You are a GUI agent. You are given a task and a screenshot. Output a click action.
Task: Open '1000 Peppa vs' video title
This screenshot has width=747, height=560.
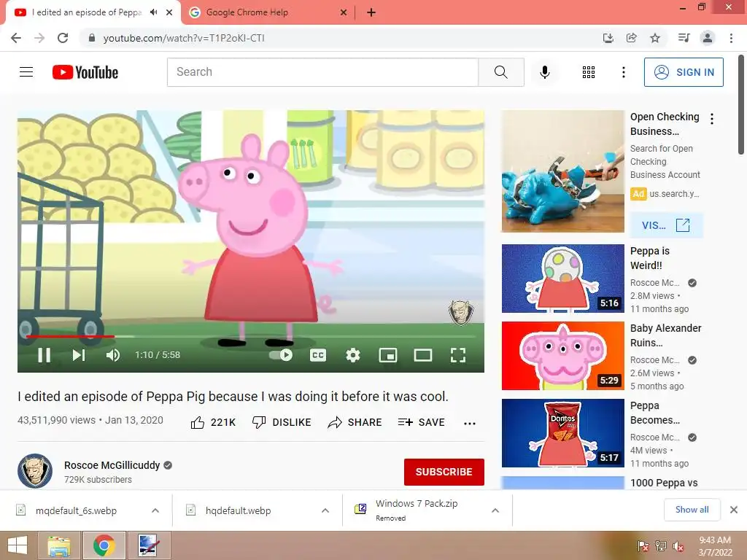pos(664,483)
